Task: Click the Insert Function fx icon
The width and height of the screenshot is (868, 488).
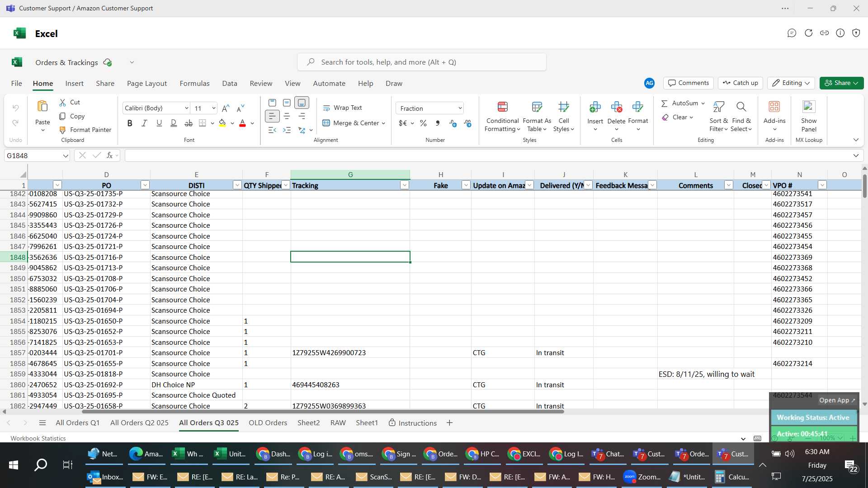Action: pos(109,155)
